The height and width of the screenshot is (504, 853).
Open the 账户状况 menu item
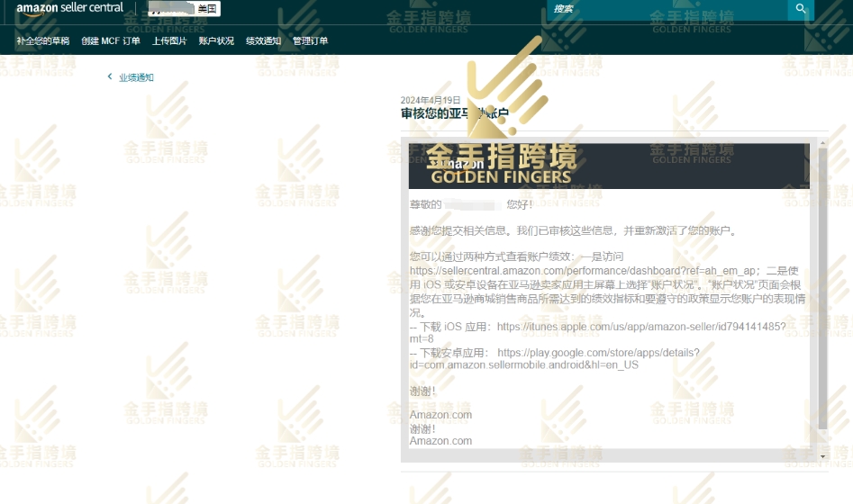pos(216,40)
